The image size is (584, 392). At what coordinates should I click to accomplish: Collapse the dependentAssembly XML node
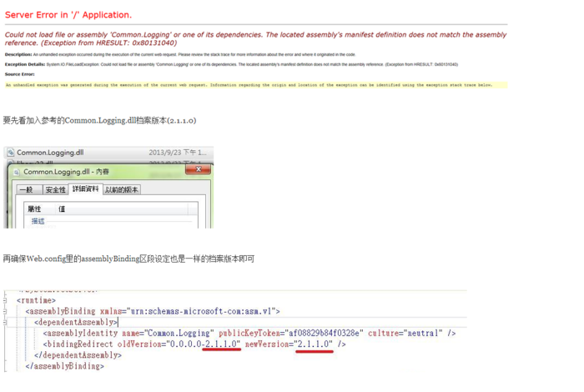click(5, 323)
